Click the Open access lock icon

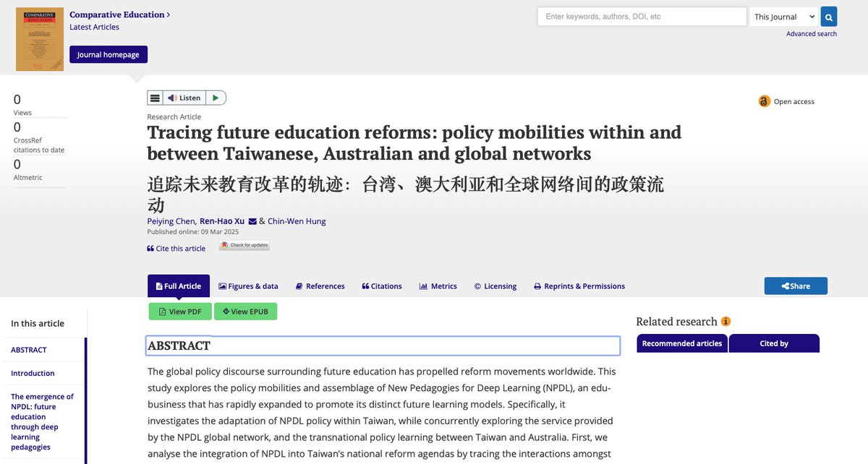(764, 101)
